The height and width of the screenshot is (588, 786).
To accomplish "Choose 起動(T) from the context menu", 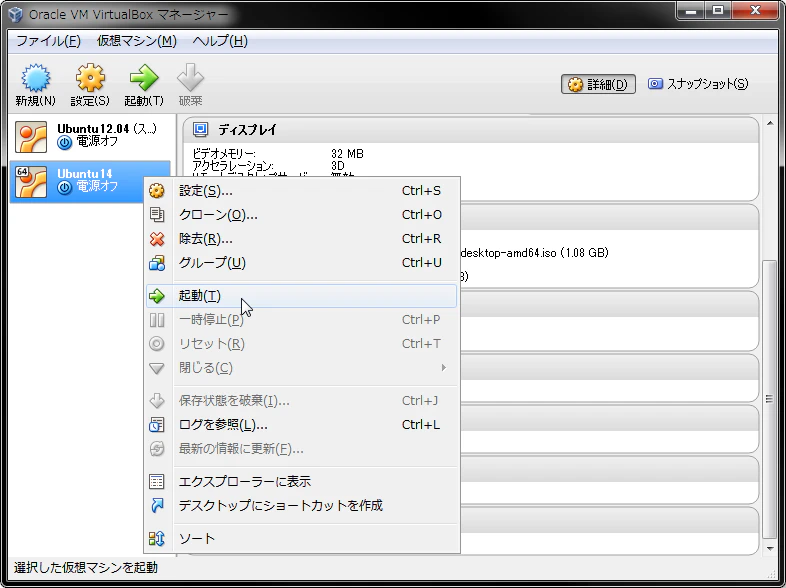I will [x=301, y=296].
